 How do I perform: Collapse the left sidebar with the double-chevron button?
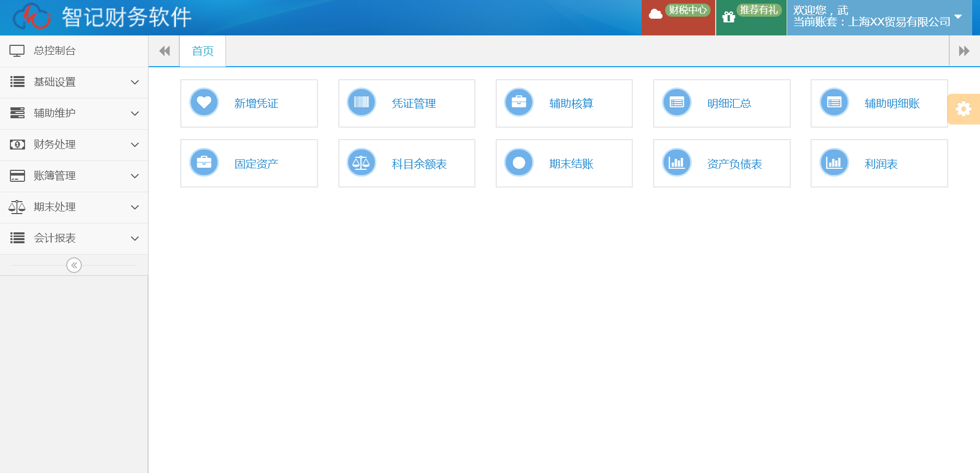click(x=74, y=265)
